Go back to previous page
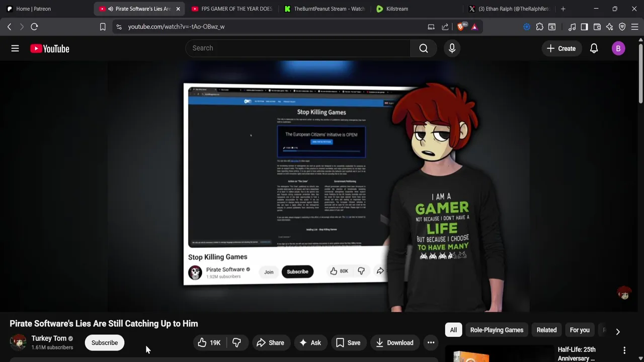644x362 pixels. (9, 27)
